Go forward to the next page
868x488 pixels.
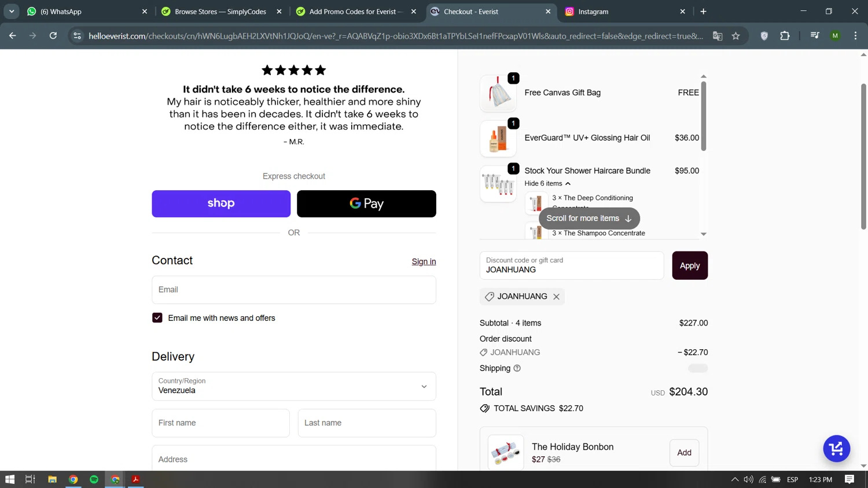coord(33,36)
